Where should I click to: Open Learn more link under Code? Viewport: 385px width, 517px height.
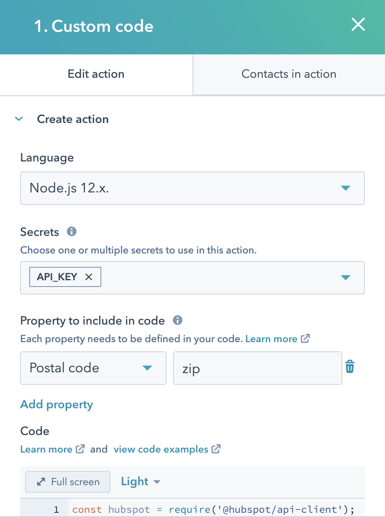52,449
